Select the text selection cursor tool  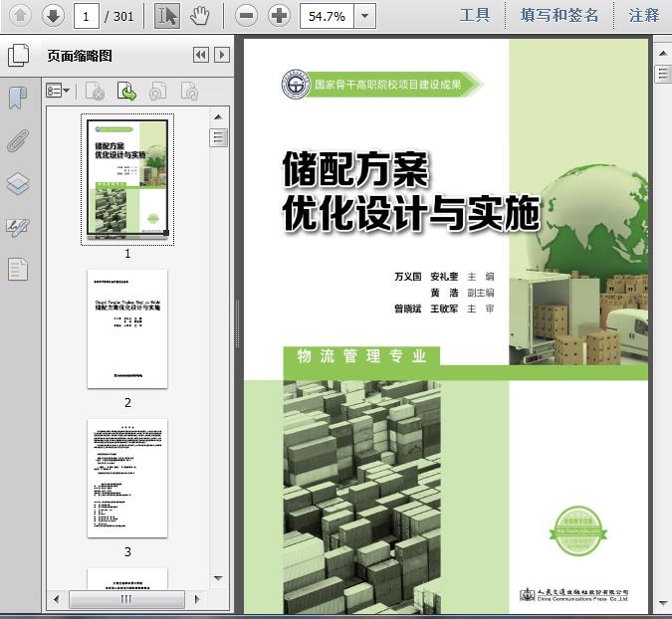[x=167, y=15]
